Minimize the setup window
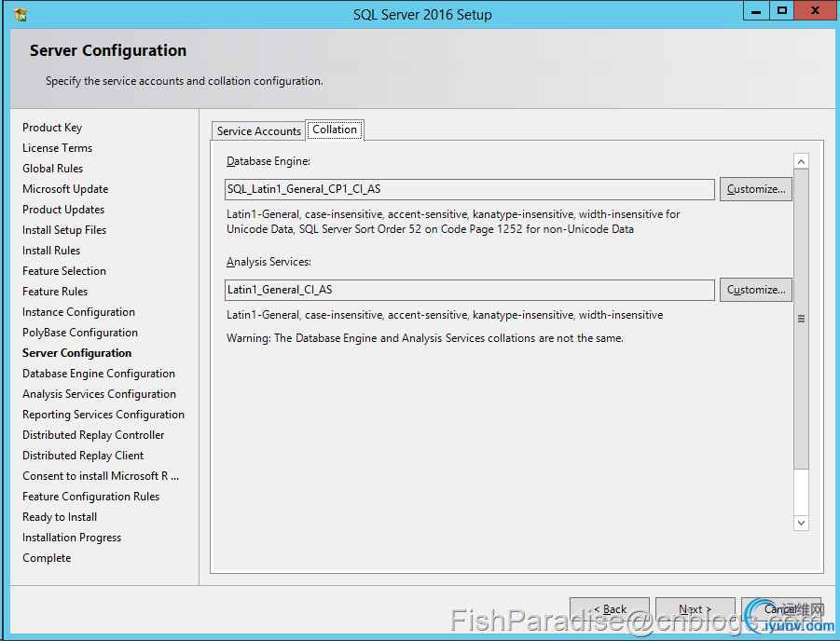840x641 pixels. (756, 11)
